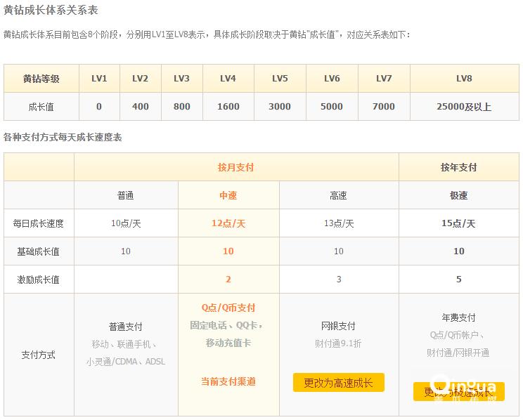Click the growth value 400 cell
Viewport: 523px width, 420px height.
tap(141, 107)
